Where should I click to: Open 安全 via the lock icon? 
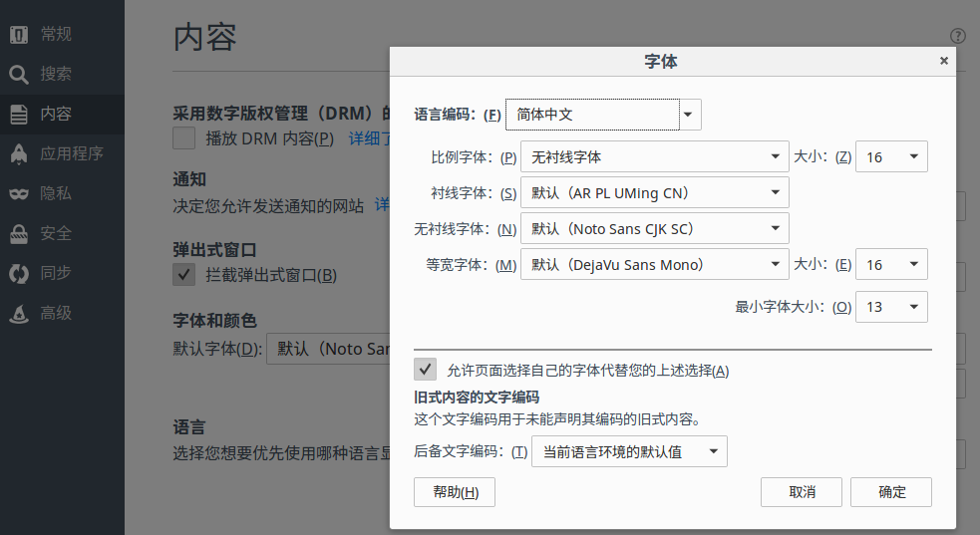point(18,233)
